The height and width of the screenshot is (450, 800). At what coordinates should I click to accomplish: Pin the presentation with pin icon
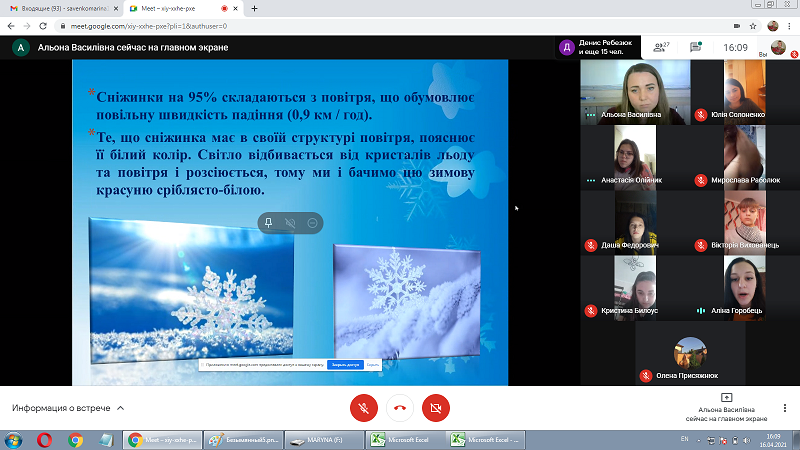pos(268,223)
